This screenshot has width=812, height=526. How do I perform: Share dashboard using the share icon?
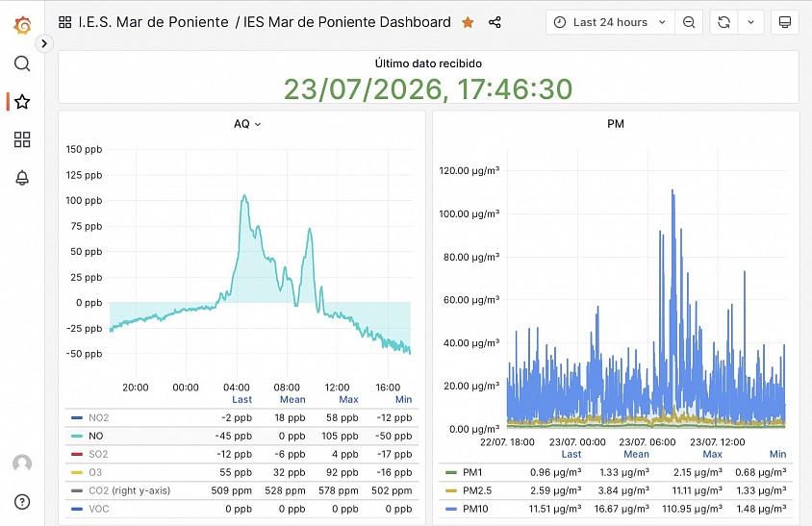coord(495,22)
